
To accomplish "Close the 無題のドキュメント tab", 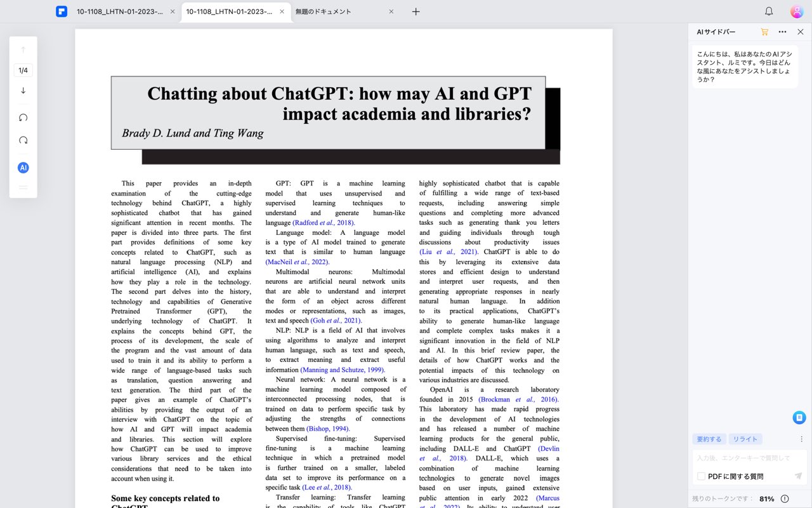I will tap(391, 11).
